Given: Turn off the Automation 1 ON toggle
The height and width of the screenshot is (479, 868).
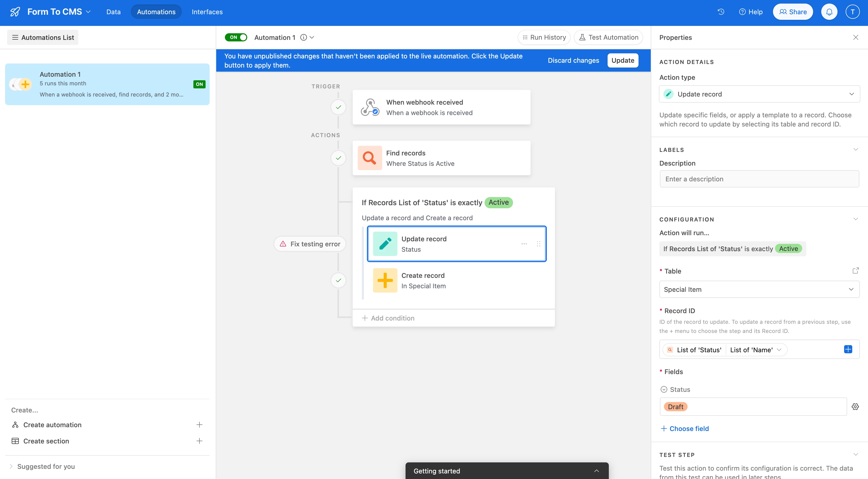Looking at the screenshot, I should [236, 37].
